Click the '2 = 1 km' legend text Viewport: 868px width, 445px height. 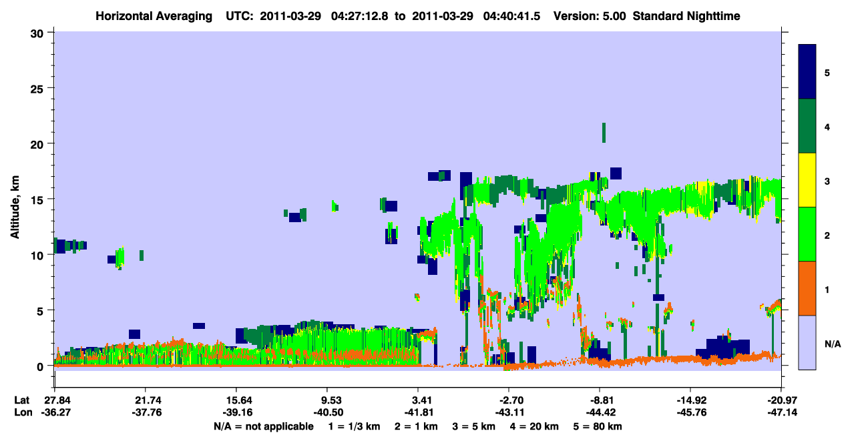point(417,426)
